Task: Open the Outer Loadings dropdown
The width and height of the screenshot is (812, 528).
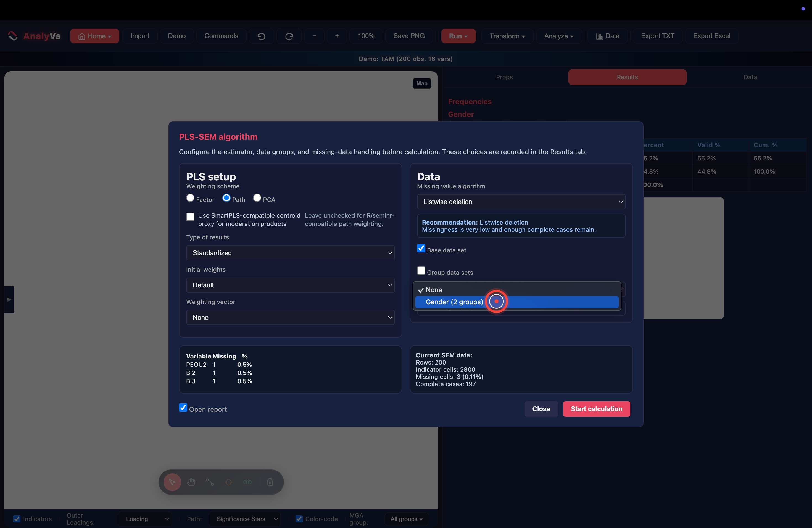Action: coord(145,519)
